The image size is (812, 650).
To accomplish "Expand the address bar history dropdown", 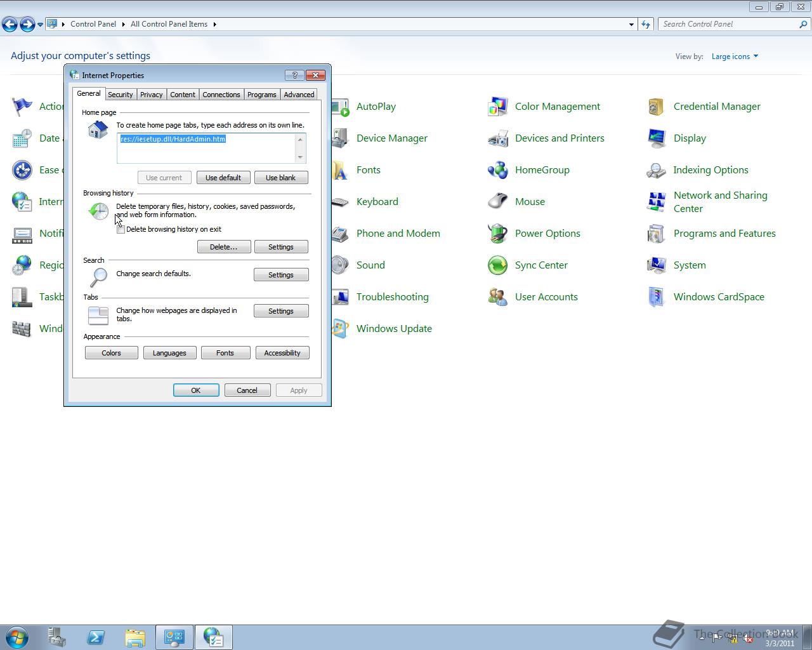I will [631, 24].
